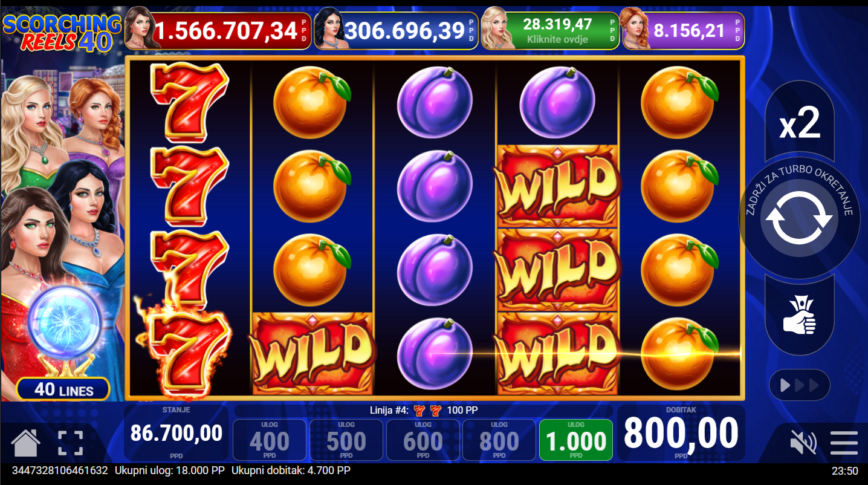The image size is (868, 485).
Task: Click the green Kliknite ovdje jackpot
Action: (x=550, y=30)
